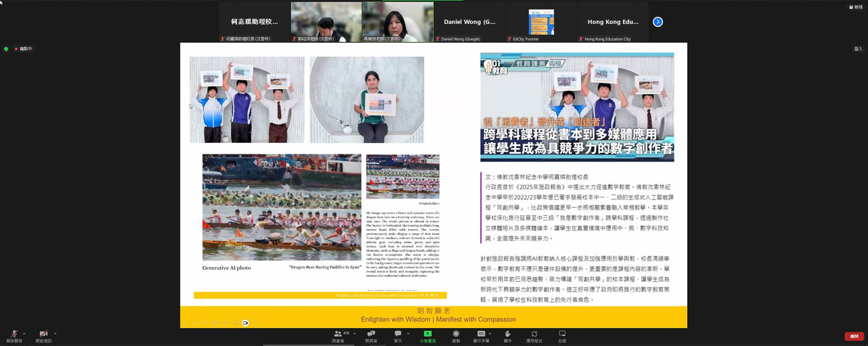Open the View menu at top right
868x346 pixels.
855,7
